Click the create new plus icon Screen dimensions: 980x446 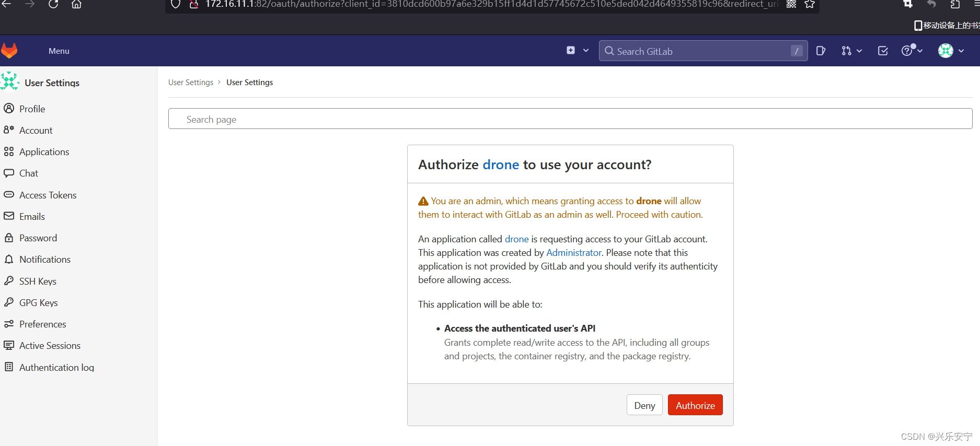(x=571, y=50)
